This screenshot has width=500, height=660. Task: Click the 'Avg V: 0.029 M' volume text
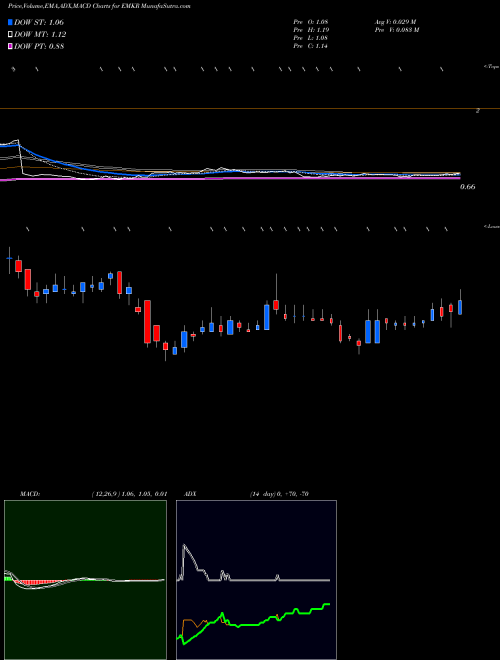point(395,21)
